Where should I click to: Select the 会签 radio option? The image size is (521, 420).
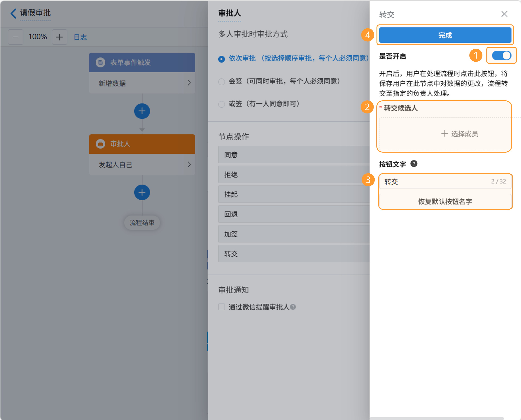click(221, 82)
